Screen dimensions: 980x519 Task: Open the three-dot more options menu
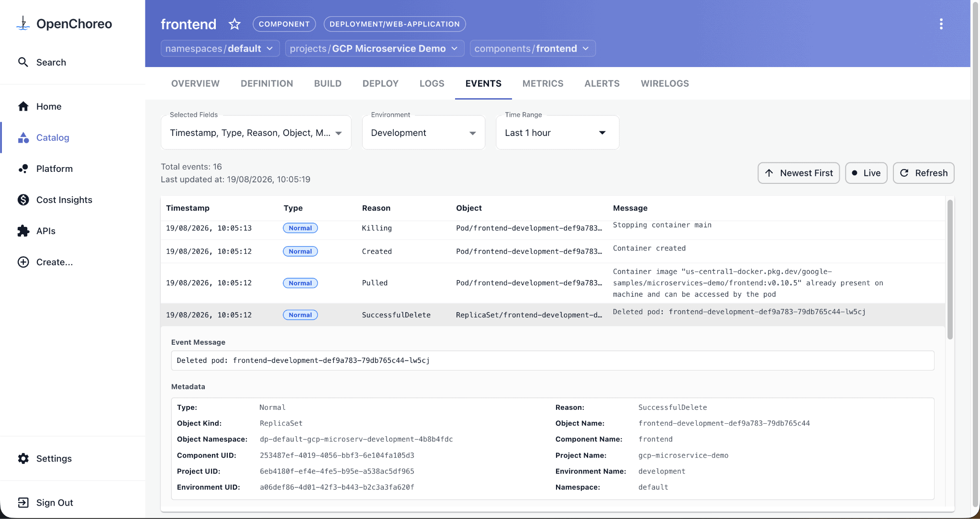point(941,24)
